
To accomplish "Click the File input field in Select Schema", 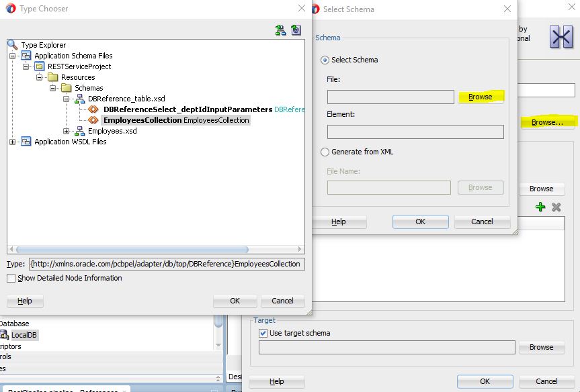I will tap(390, 97).
